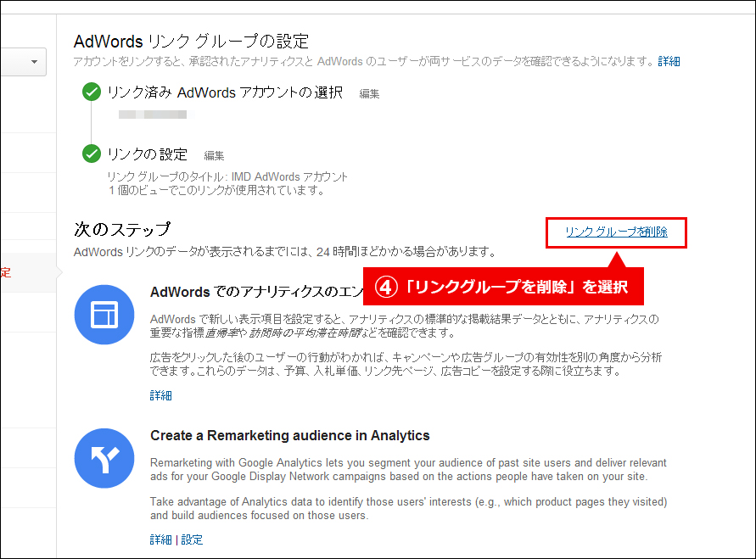Click the green checkmark beside リンクの設定
756x559 pixels.
[x=92, y=154]
